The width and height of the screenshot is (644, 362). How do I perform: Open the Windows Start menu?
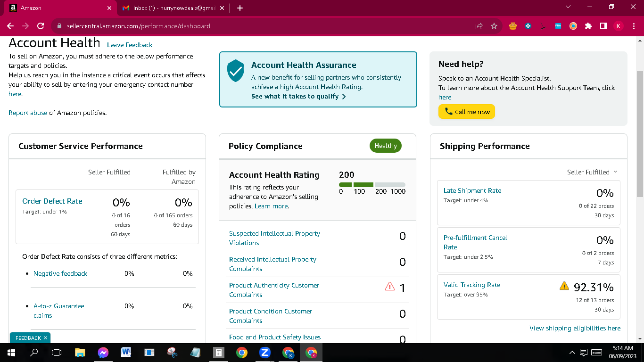click(x=11, y=353)
